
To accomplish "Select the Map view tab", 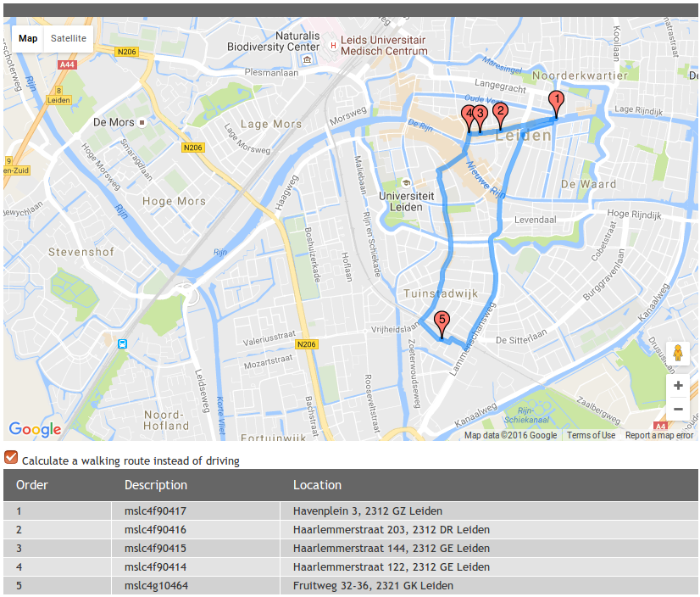I will [x=28, y=38].
